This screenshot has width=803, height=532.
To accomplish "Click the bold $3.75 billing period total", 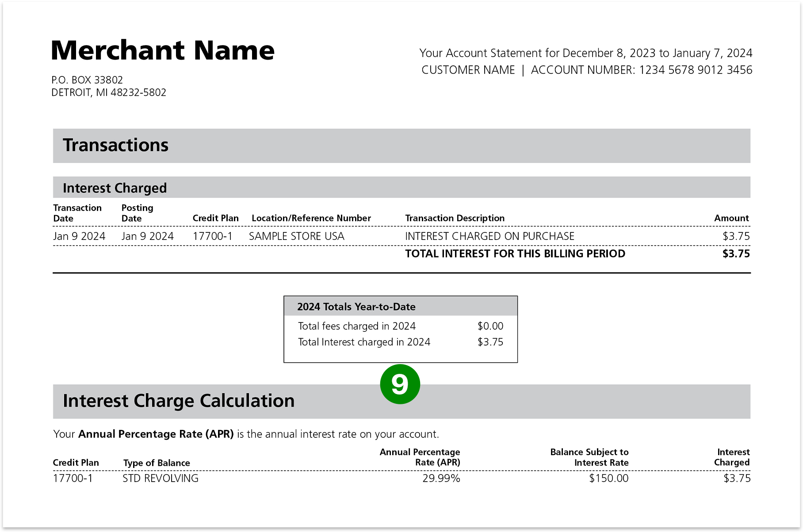I will [736, 254].
